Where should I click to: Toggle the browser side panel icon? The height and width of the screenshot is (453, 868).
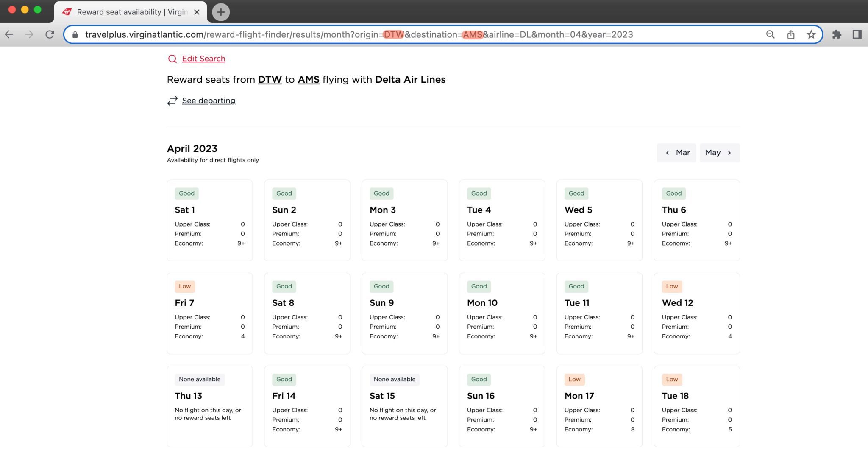857,35
